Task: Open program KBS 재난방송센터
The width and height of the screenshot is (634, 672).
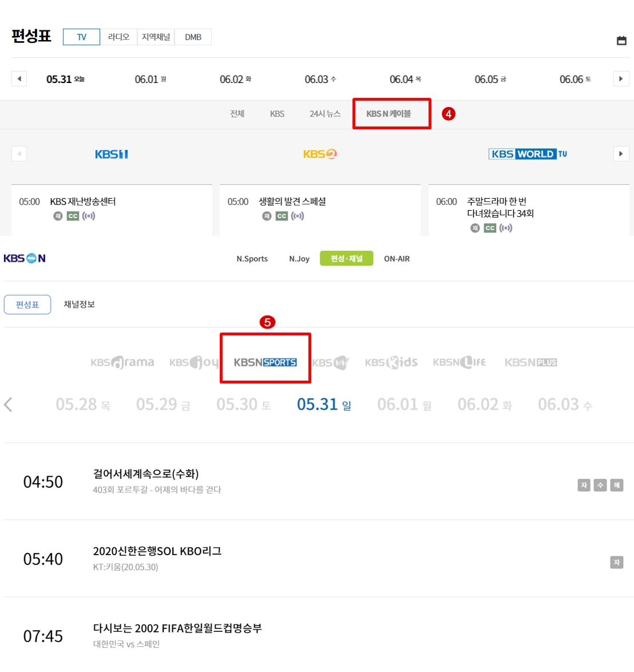Action: pos(82,201)
